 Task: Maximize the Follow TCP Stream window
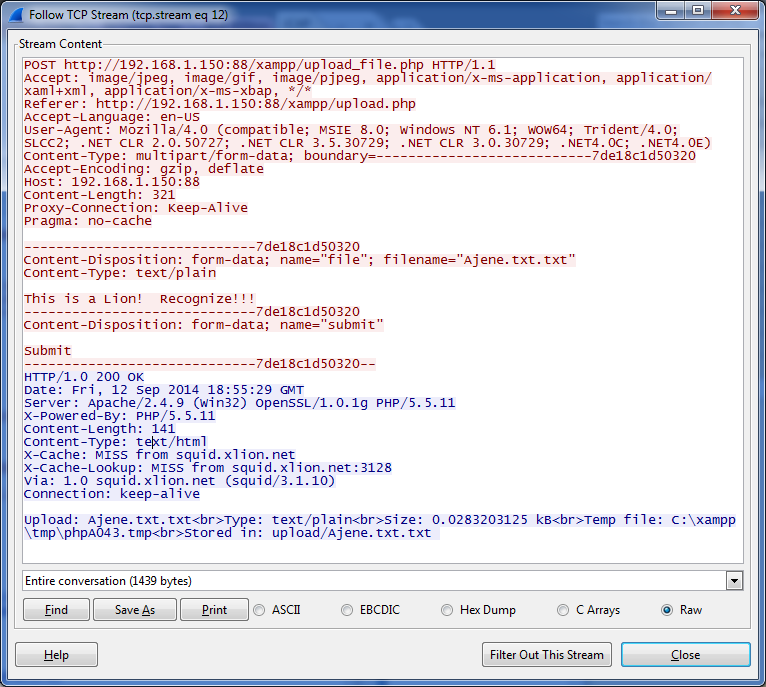click(697, 11)
